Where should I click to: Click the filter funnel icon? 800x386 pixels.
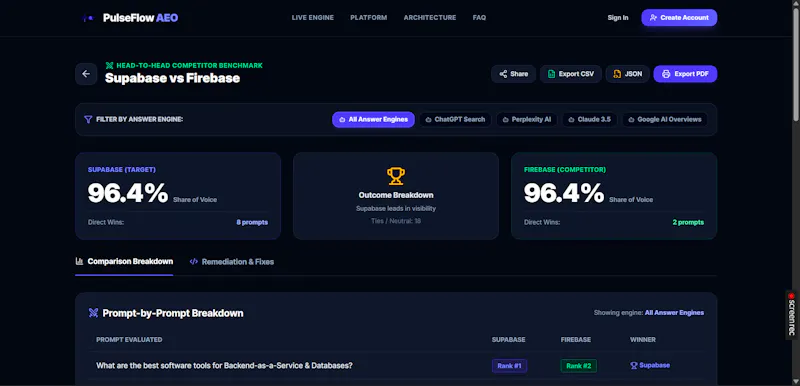point(88,119)
